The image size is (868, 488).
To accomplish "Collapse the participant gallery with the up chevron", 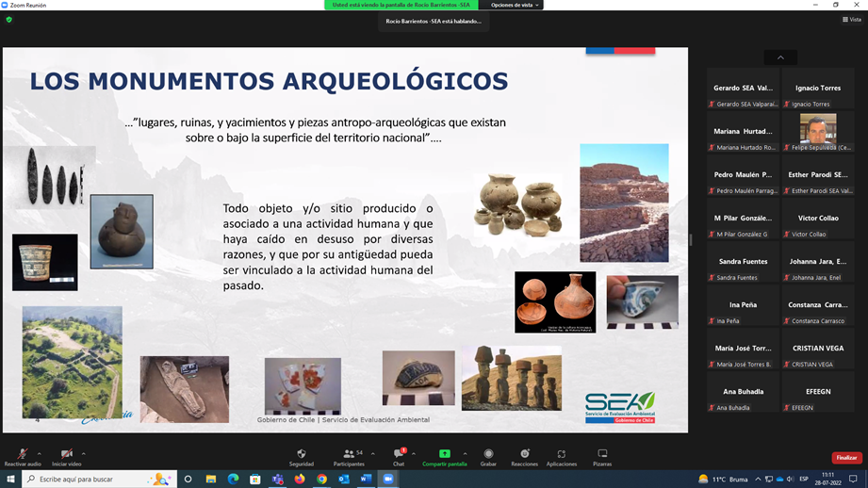I will coord(780,57).
